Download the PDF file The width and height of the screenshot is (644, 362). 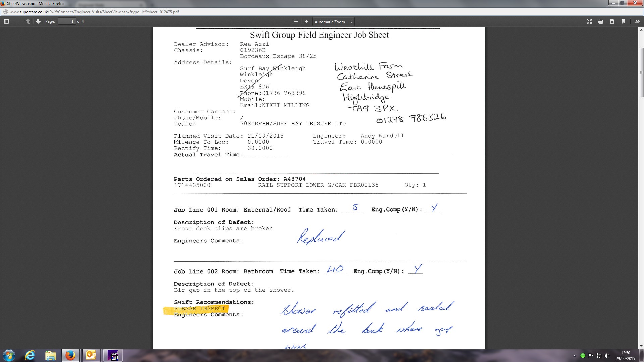tap(612, 21)
